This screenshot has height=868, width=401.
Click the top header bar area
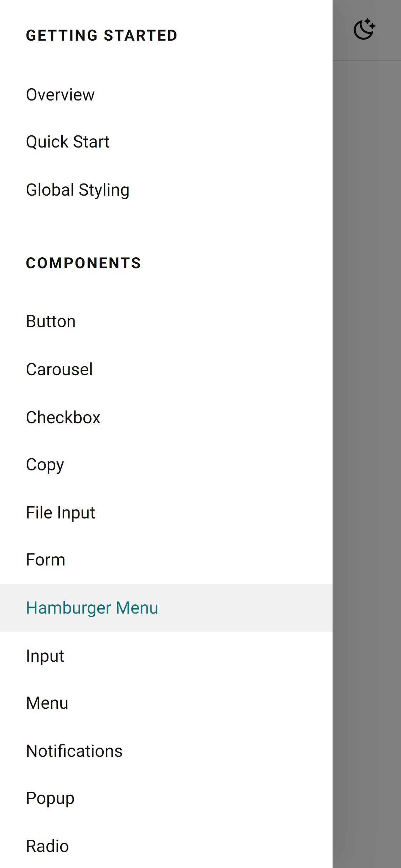tap(367, 30)
